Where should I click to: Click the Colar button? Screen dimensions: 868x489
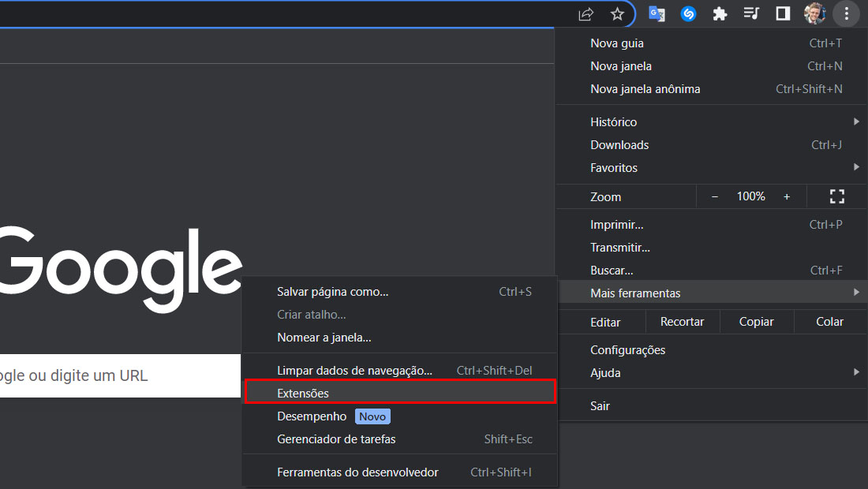830,322
